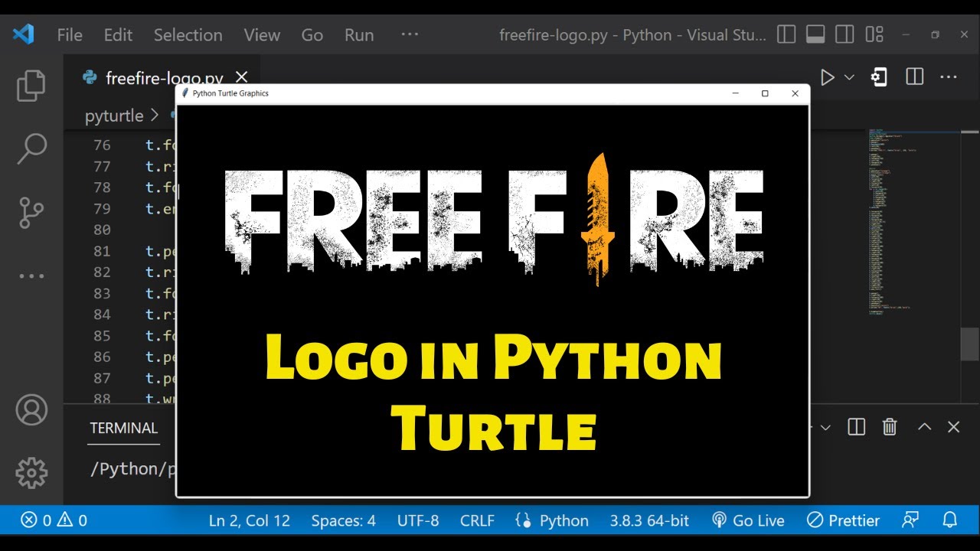Kill terminal with trash icon
980x551 pixels.
(890, 427)
